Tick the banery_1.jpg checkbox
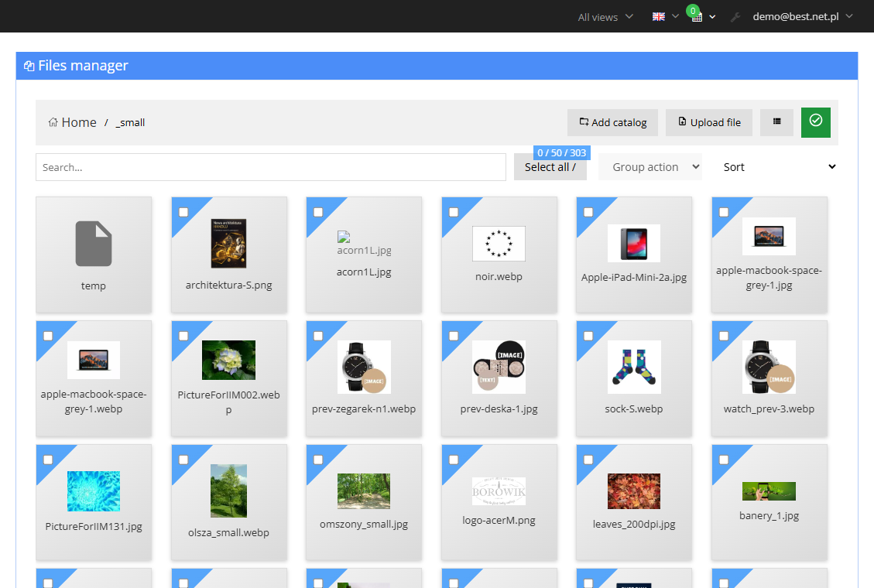This screenshot has width=874, height=588. point(724,460)
